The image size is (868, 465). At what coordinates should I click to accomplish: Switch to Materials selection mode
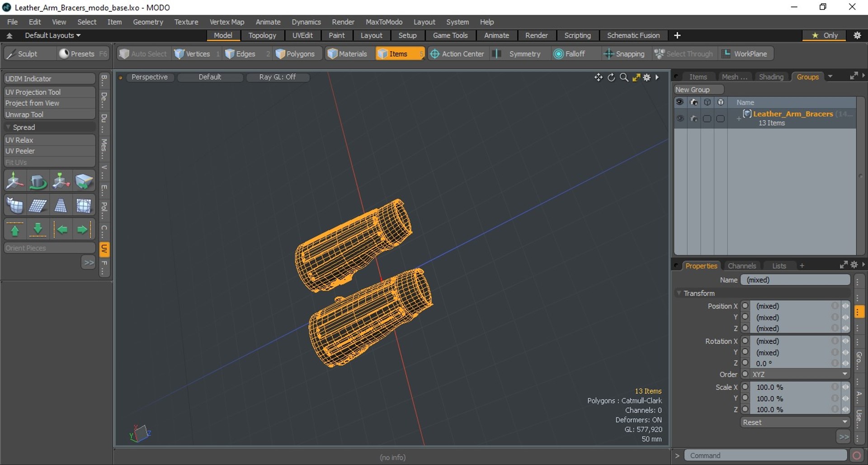tap(347, 54)
